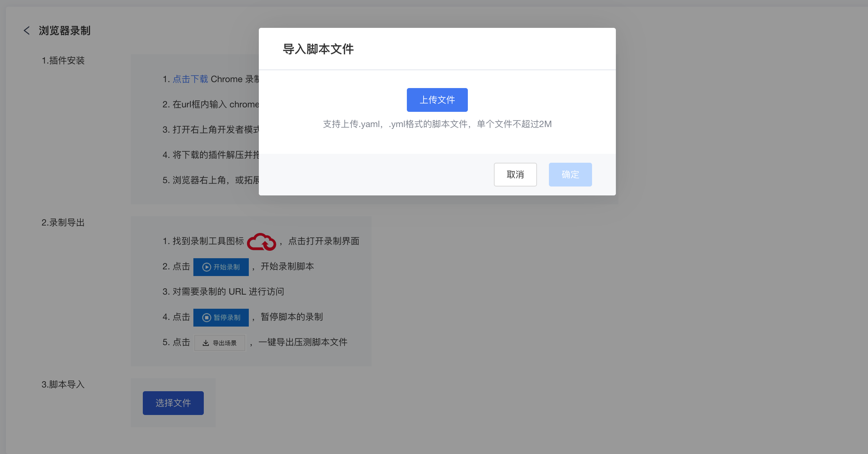Open the 点击下载 plugin download link

coord(190,79)
